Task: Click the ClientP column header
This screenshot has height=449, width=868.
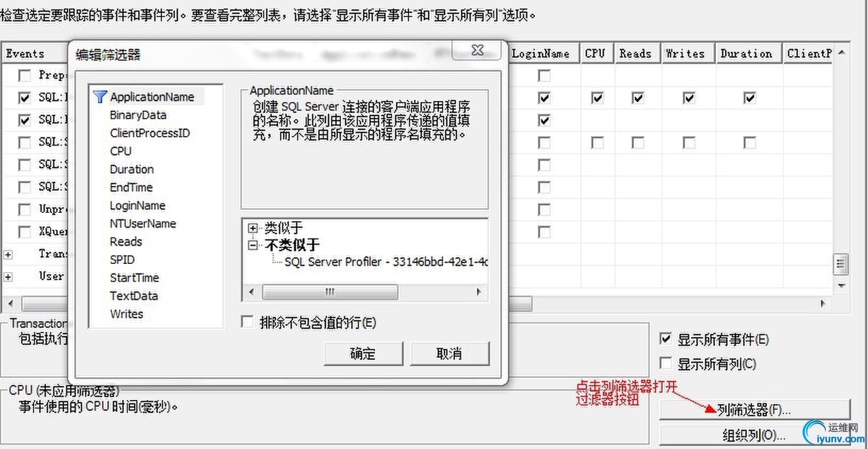Action: 808,54
